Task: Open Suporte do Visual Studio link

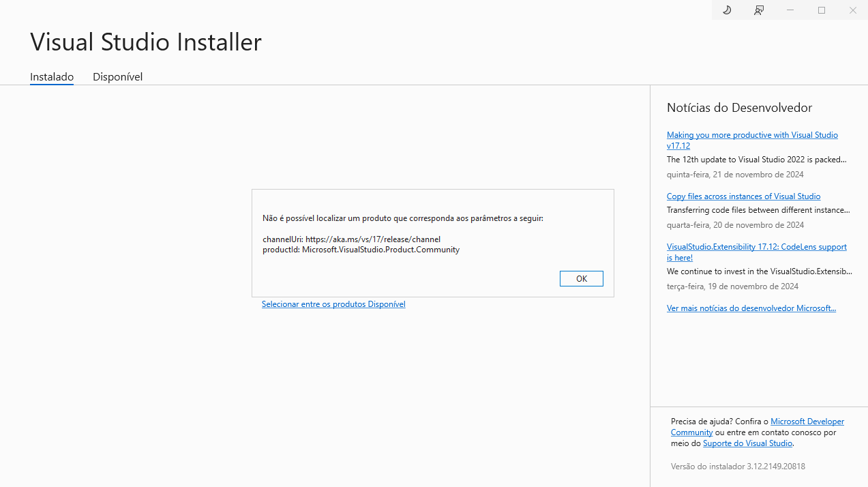Action: 747,443
